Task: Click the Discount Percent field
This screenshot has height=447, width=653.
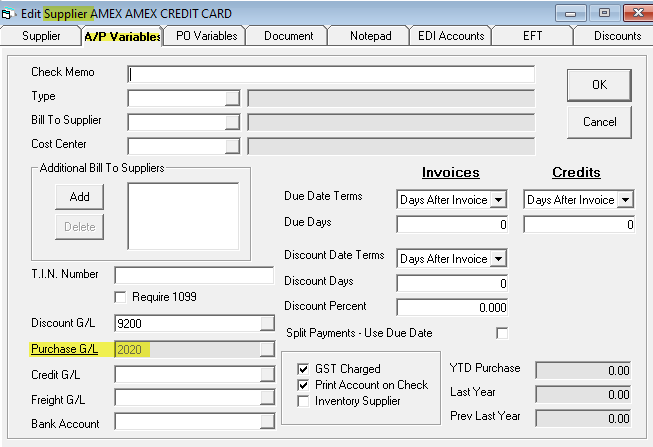Action: [x=452, y=307]
